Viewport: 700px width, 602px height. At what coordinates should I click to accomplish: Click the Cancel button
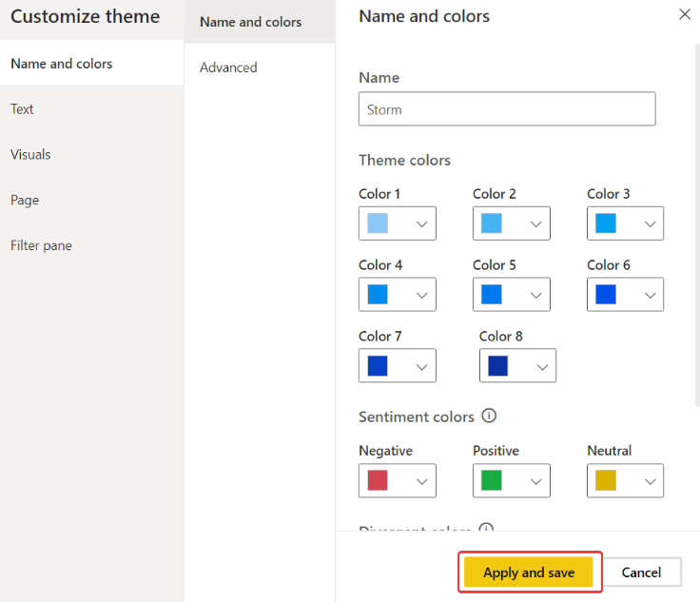click(641, 572)
